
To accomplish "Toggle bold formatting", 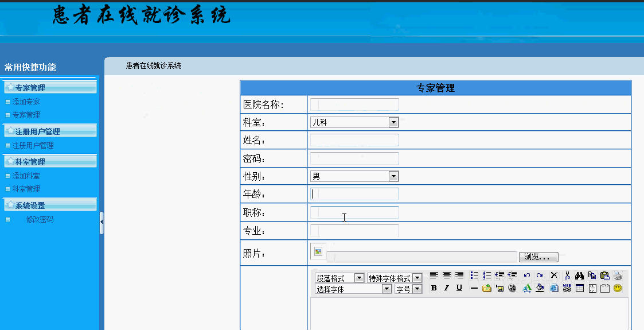I will point(434,288).
